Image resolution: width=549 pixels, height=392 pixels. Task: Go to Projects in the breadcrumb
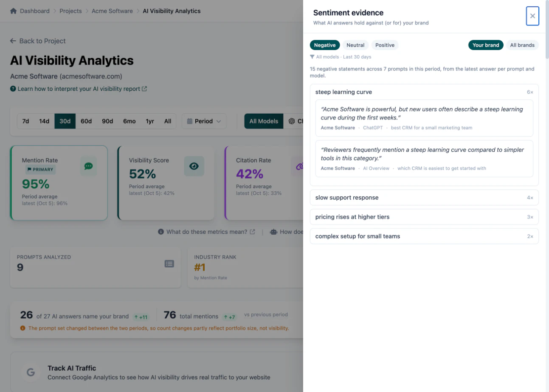[70, 11]
